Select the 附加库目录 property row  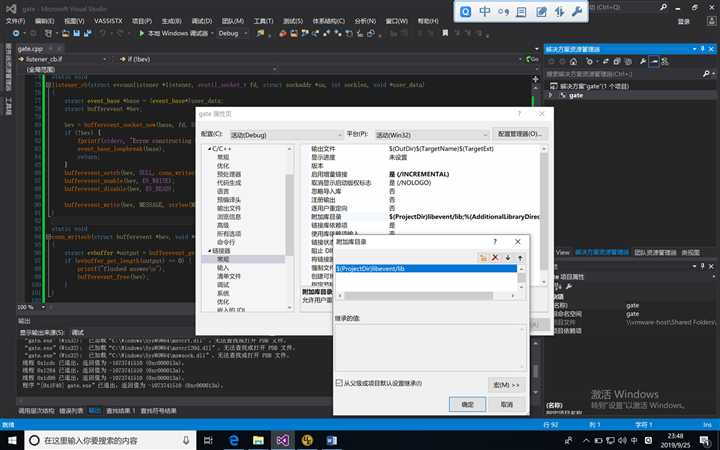[420, 217]
